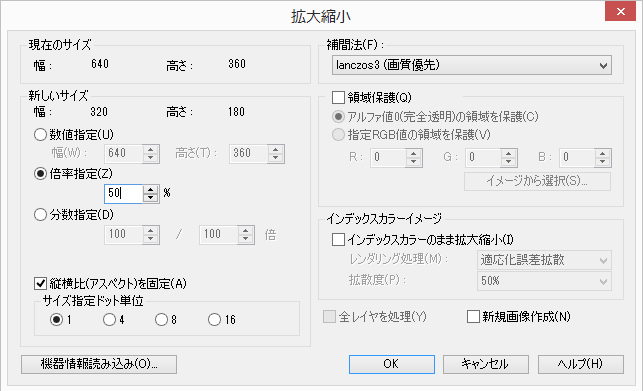
Task: Enable 新規画像作成(N) checkbox
Action: pyautogui.click(x=473, y=317)
